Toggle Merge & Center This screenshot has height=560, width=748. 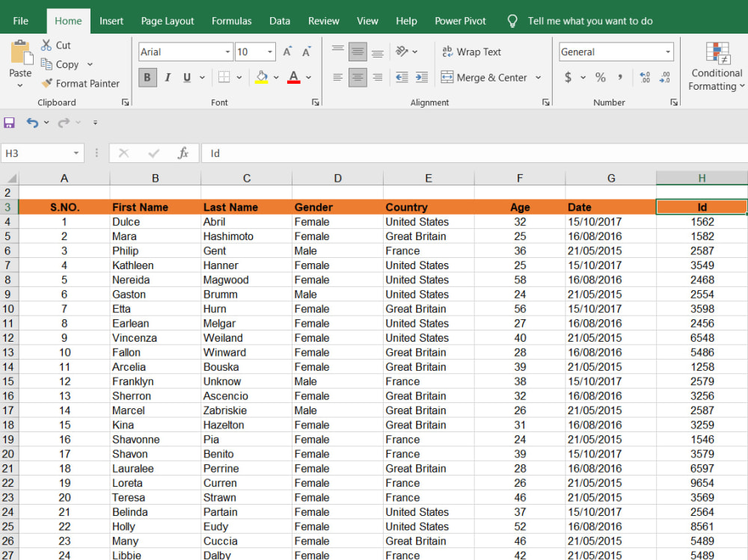484,77
